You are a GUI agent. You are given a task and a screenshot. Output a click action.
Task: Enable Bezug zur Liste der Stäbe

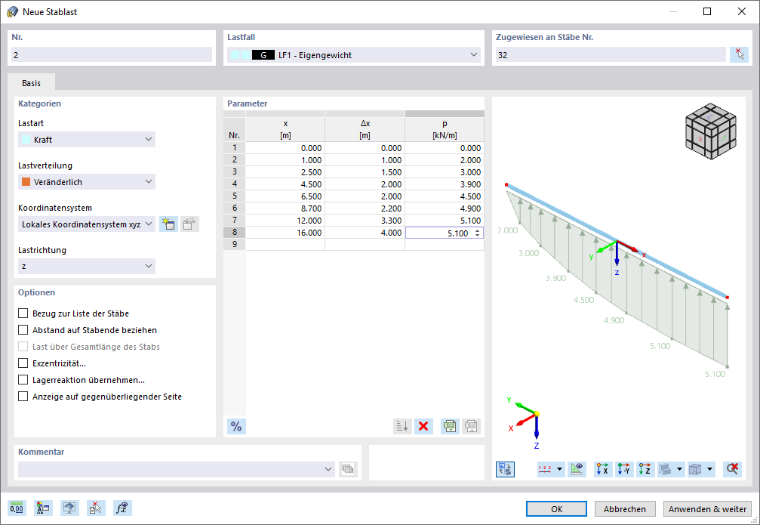[x=23, y=313]
